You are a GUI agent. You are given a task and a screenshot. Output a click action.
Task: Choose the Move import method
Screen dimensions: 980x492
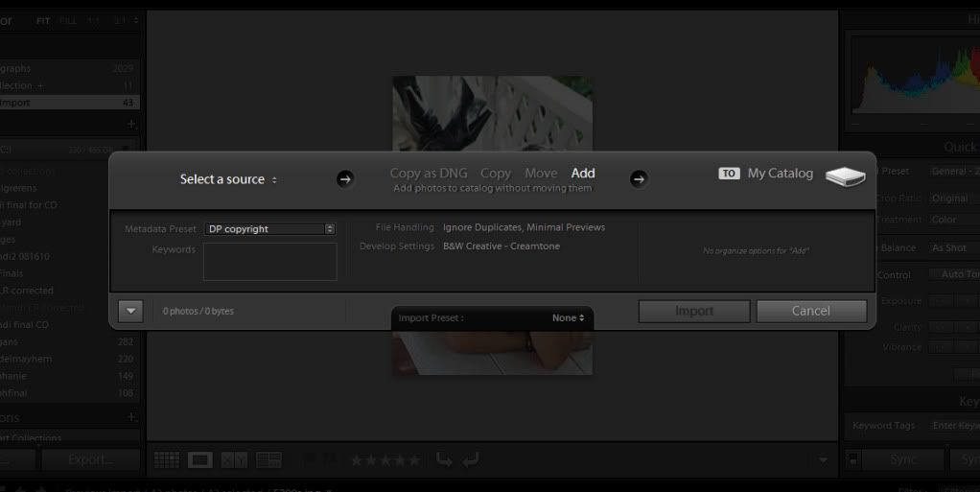[x=541, y=174]
